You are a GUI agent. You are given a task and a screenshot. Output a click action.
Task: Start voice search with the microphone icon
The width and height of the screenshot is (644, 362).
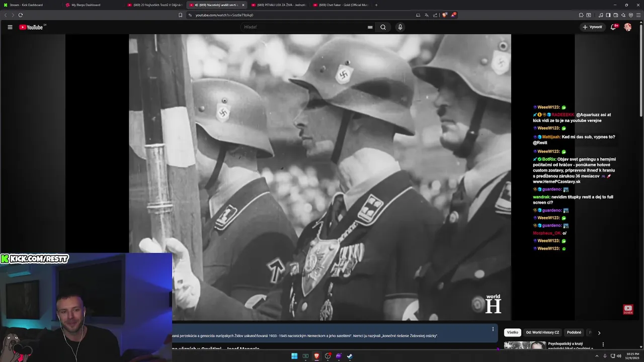coord(400,27)
